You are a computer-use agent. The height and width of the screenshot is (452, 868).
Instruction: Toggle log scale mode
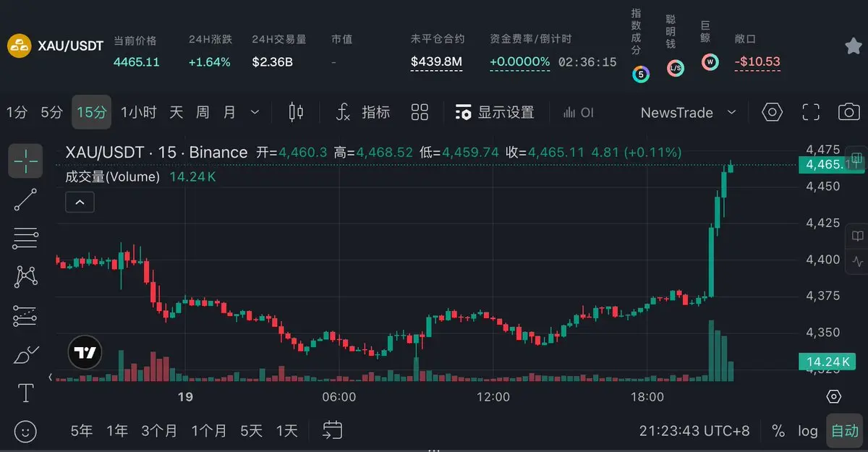coord(808,431)
